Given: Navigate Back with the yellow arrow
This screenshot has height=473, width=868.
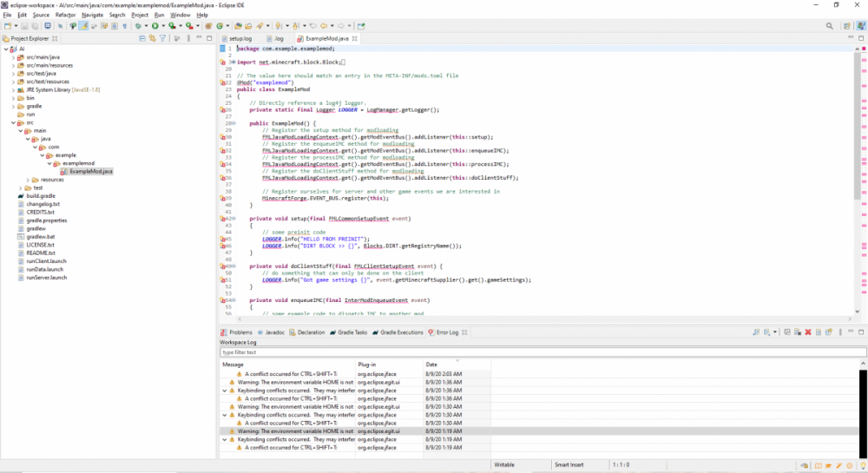Looking at the screenshot, I should pos(324,25).
